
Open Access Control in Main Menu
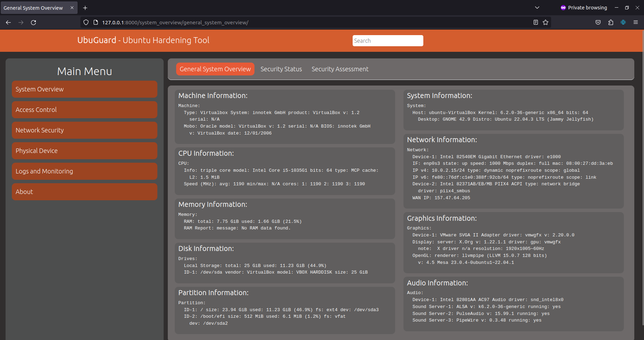(x=85, y=110)
